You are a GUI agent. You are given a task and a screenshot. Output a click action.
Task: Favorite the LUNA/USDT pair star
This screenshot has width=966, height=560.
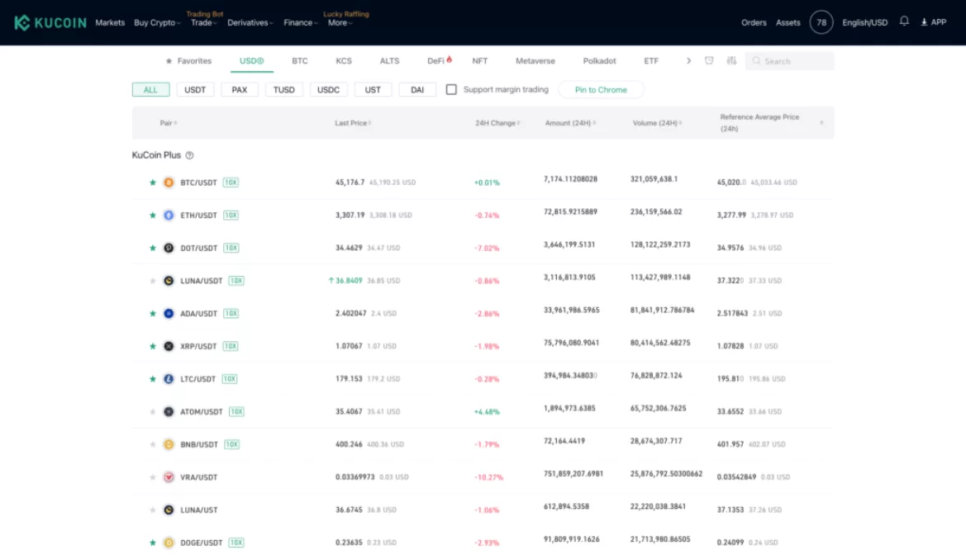(153, 280)
